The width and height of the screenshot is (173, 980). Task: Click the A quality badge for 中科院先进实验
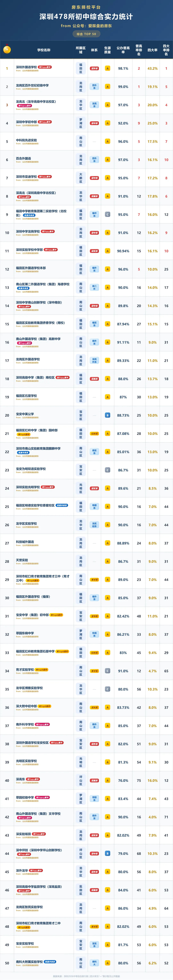click(x=107, y=142)
